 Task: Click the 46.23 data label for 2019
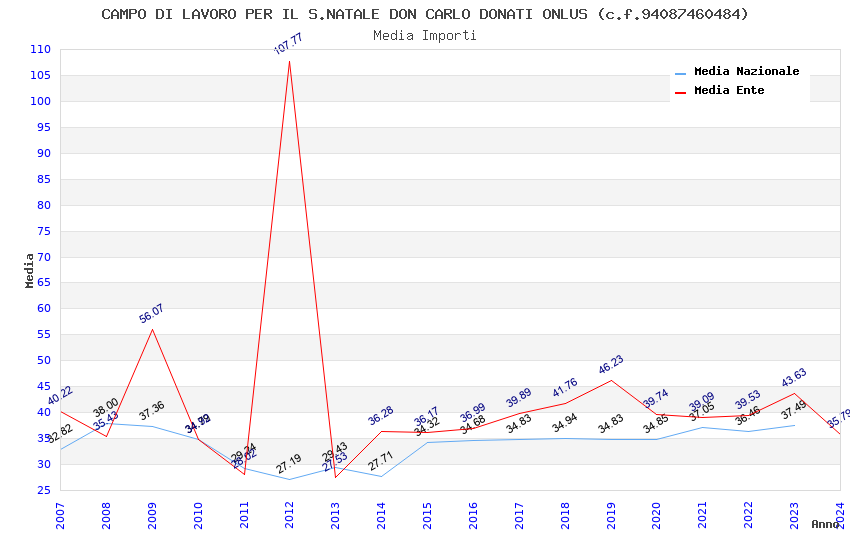611,364
